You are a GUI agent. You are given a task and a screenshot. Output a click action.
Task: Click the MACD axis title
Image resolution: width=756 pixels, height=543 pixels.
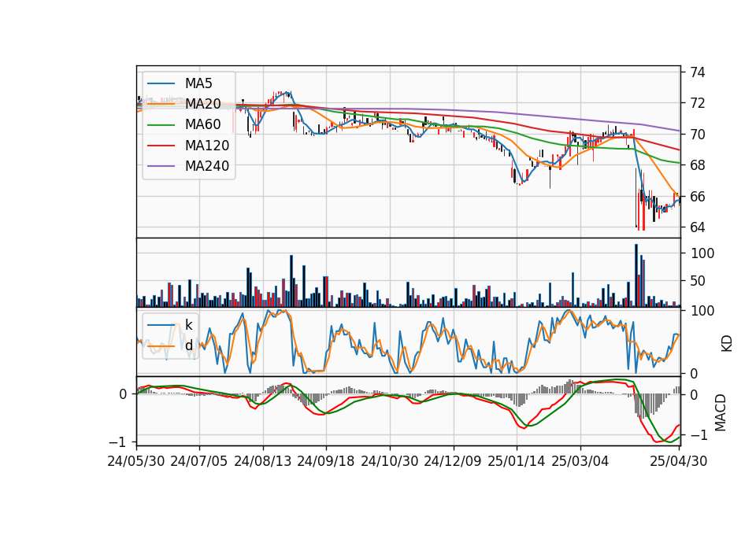721,412
